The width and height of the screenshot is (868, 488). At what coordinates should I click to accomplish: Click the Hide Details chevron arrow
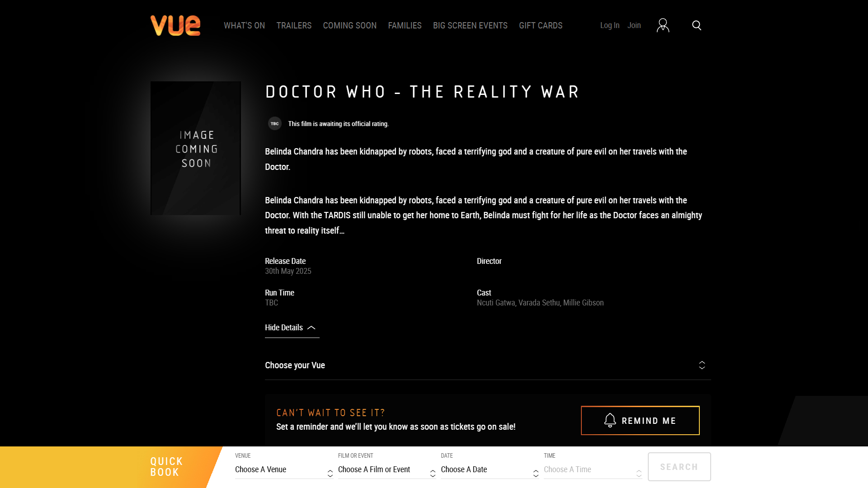(x=311, y=328)
